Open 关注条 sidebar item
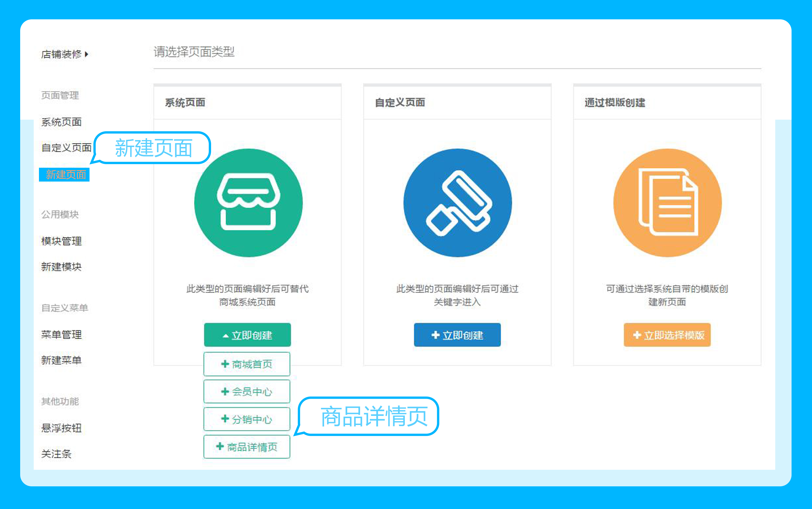Screen dimensions: 812x509 click(56, 454)
